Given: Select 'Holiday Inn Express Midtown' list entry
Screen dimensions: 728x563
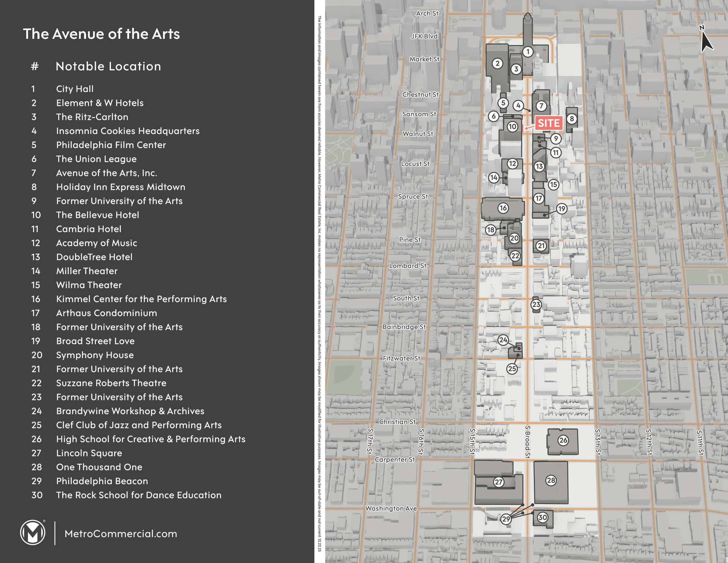Looking at the screenshot, I should click(x=121, y=187).
